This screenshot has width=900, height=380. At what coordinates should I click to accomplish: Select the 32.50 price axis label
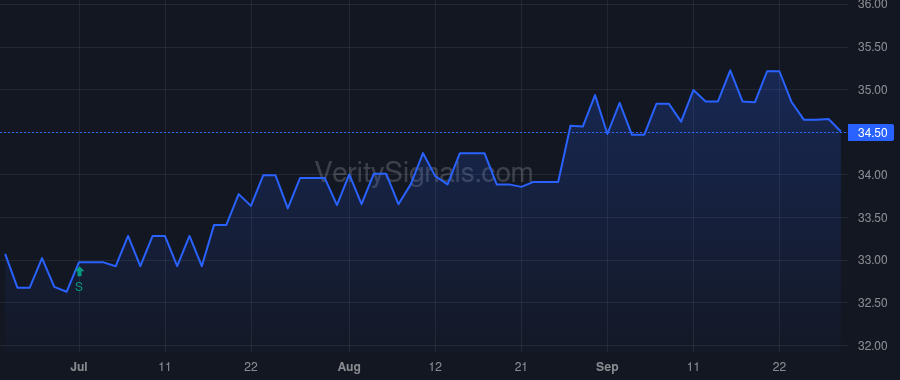point(872,303)
